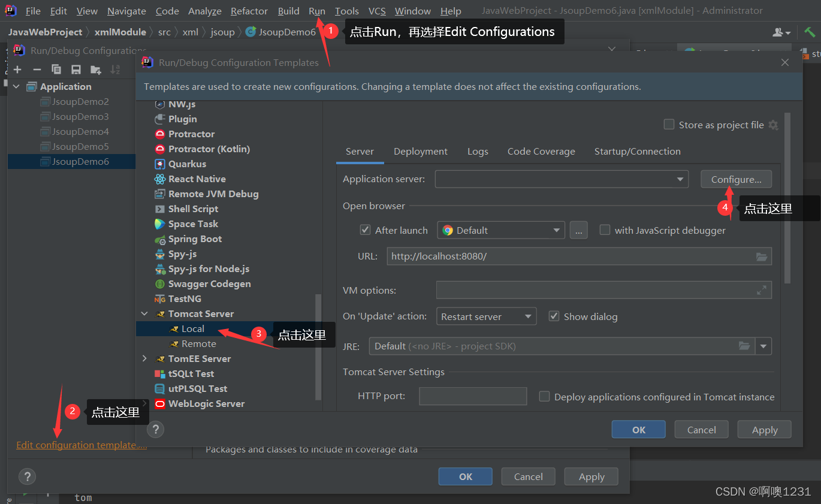Click the build project hammer icon
821x504 pixels.
tap(810, 32)
